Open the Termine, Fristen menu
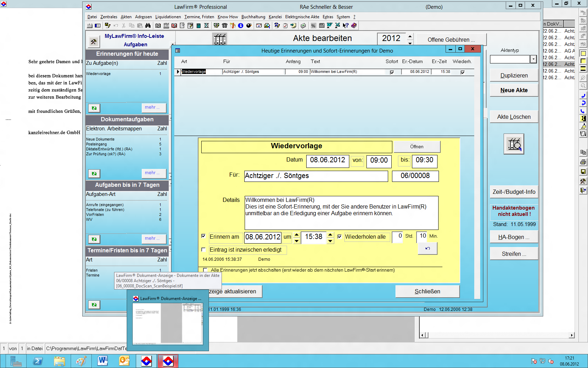The height and width of the screenshot is (368, 588). (199, 17)
